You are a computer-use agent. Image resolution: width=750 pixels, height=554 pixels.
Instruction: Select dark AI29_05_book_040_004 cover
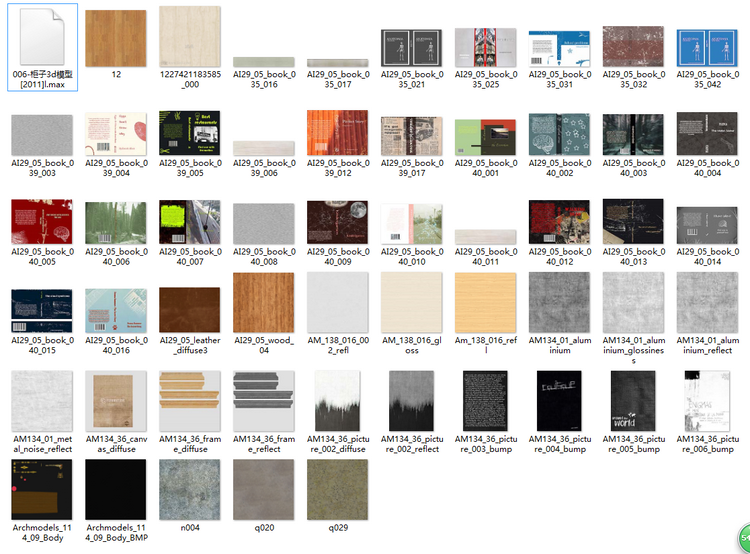[707, 134]
